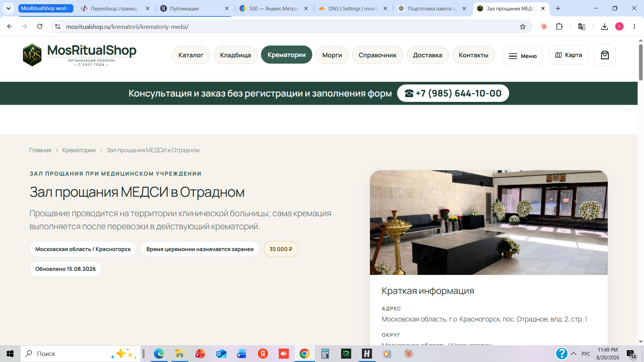Click the MosRitualShop work tab group label

click(45, 8)
